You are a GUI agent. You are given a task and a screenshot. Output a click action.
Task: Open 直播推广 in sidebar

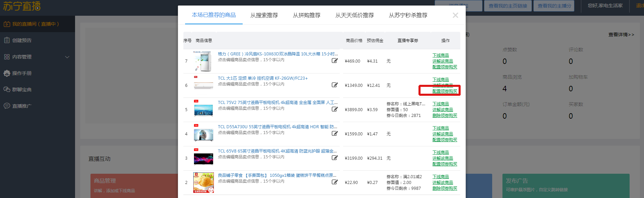pos(37,106)
